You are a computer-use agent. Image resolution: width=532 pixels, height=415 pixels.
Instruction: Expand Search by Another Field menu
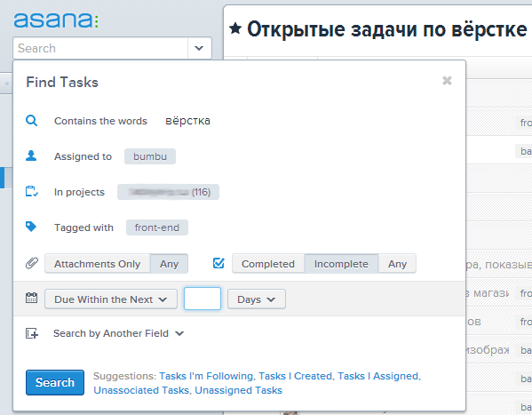click(118, 333)
